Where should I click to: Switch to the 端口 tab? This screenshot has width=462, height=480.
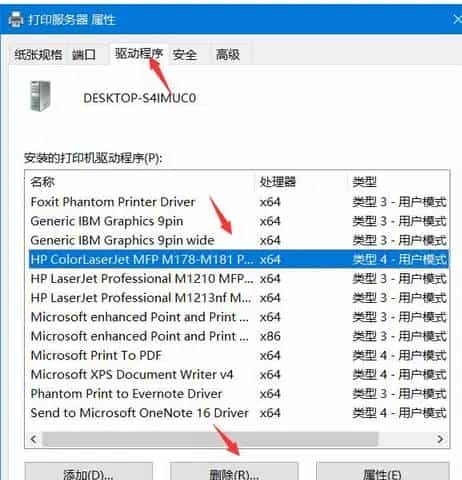click(84, 55)
